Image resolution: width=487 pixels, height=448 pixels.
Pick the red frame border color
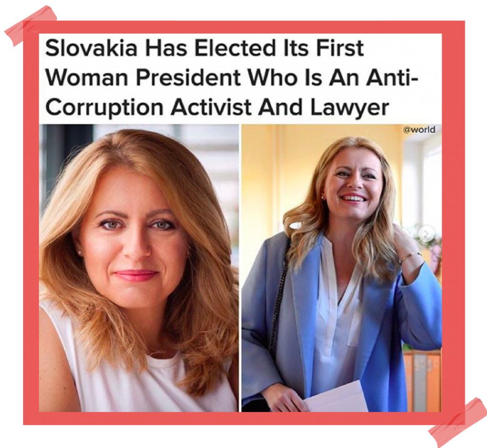[x=31, y=217]
